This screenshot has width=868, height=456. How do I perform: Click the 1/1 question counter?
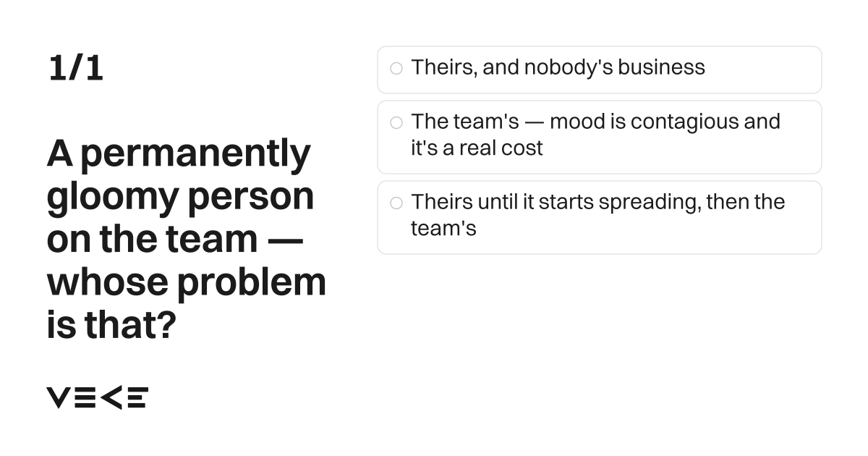tap(76, 68)
